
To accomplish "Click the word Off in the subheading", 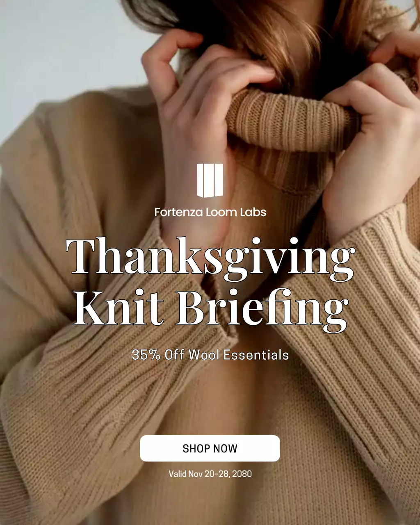I will (x=174, y=355).
